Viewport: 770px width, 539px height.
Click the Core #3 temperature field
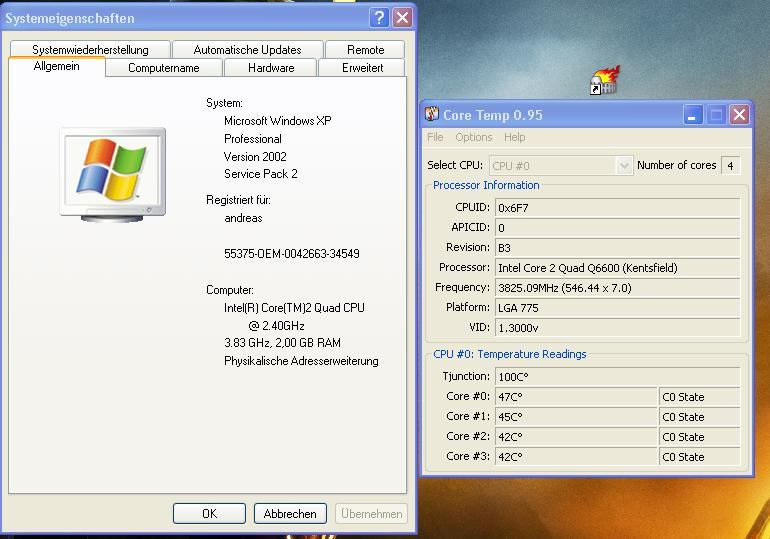pyautogui.click(x=576, y=457)
